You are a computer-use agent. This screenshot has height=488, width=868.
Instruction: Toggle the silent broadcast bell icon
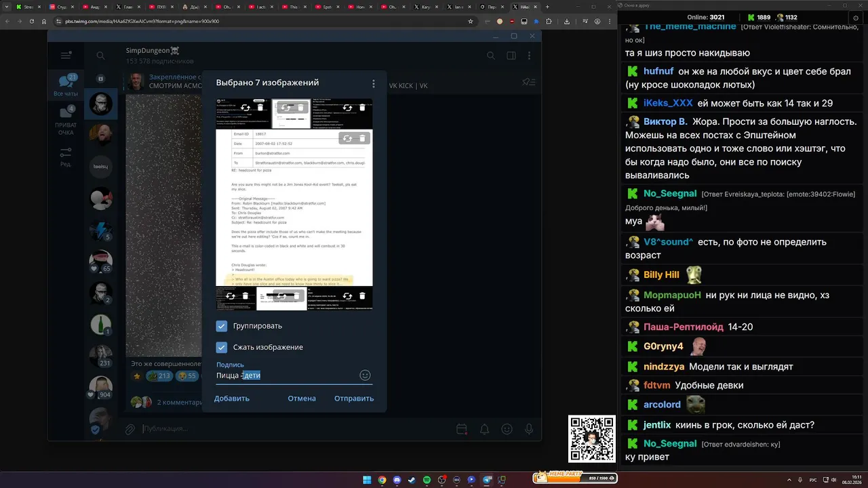[x=485, y=429]
